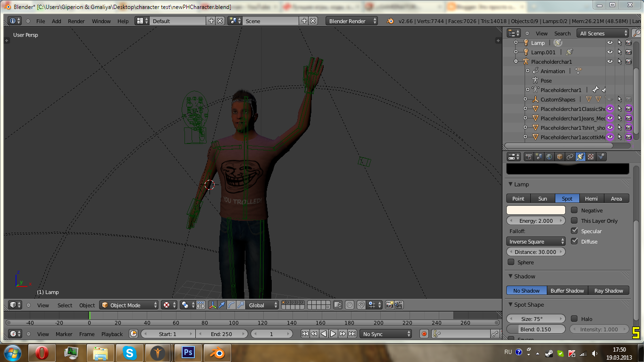This screenshot has height=362, width=644.
Task: Click the Lamp.001 lamp data icon
Action: 569,52
